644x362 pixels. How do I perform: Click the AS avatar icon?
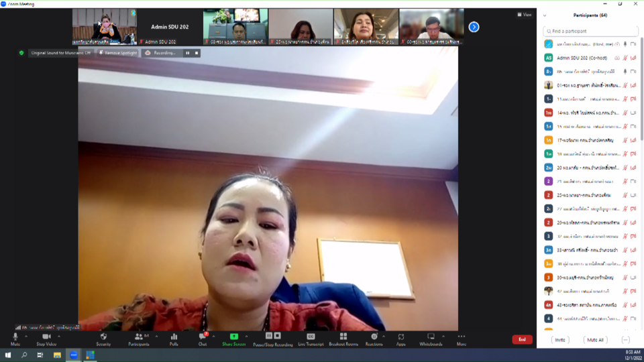(x=548, y=58)
